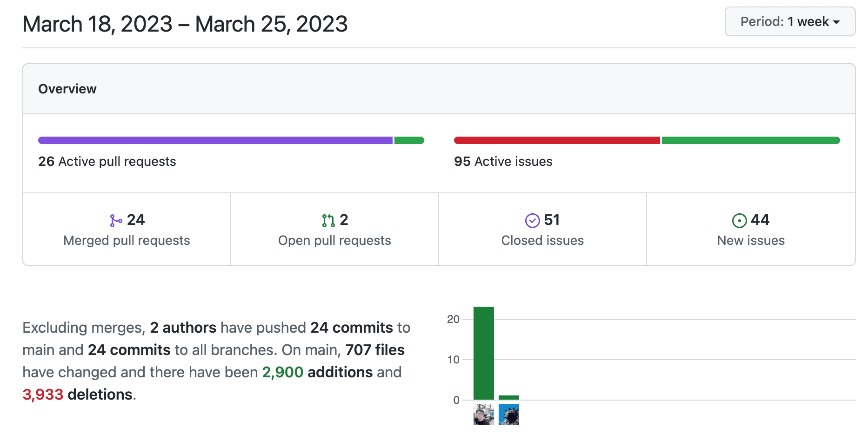The image size is (868, 434).
Task: Click the green segment of the active issues bar
Action: 750,140
